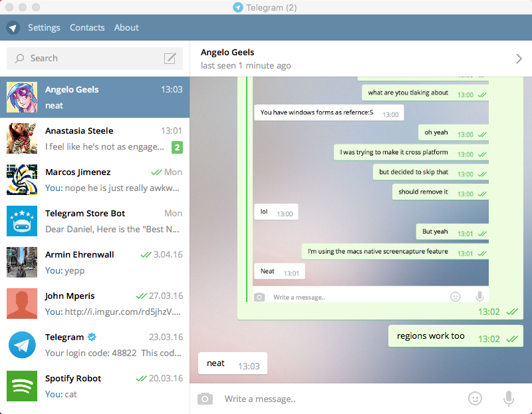Click the 'You: cat' preview text
Image resolution: width=532 pixels, height=414 pixels.
[61, 394]
